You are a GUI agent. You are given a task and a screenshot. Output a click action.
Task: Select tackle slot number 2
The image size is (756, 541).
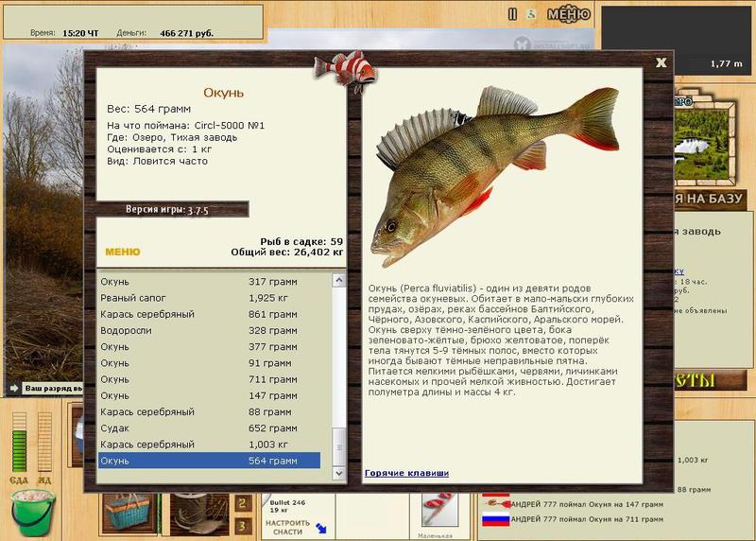243,504
